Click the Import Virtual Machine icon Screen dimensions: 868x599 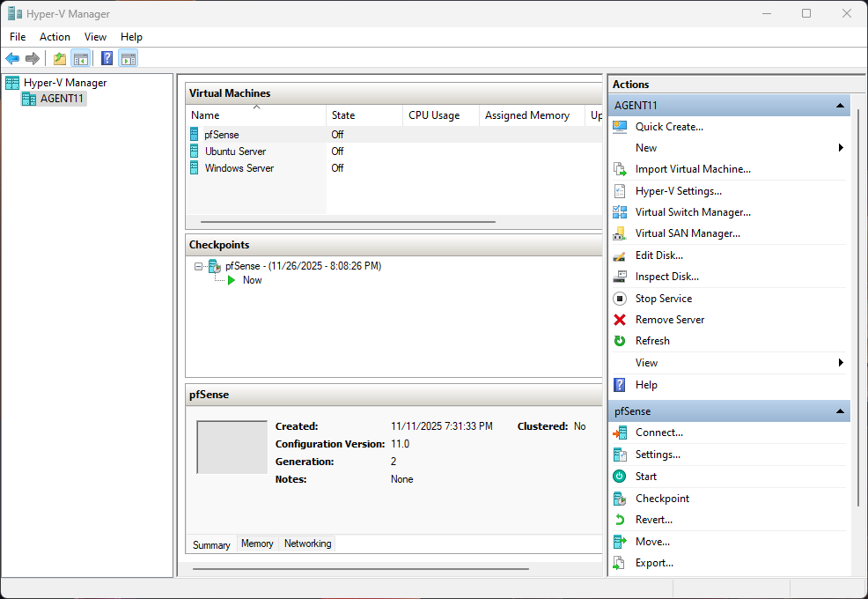coord(620,169)
